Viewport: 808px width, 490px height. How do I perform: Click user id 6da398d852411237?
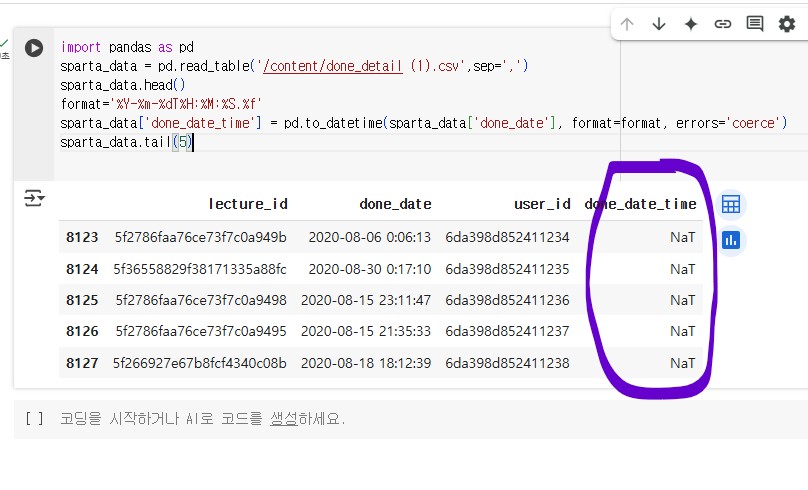click(x=508, y=331)
